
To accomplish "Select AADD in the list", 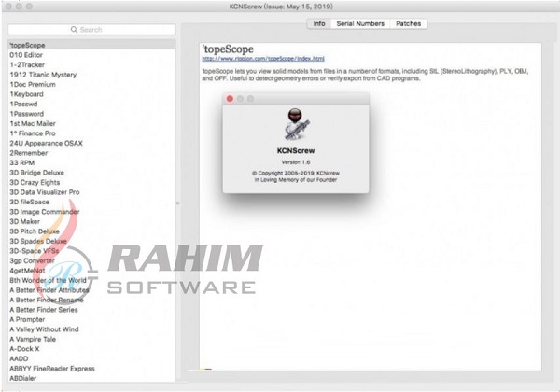I will [91, 358].
